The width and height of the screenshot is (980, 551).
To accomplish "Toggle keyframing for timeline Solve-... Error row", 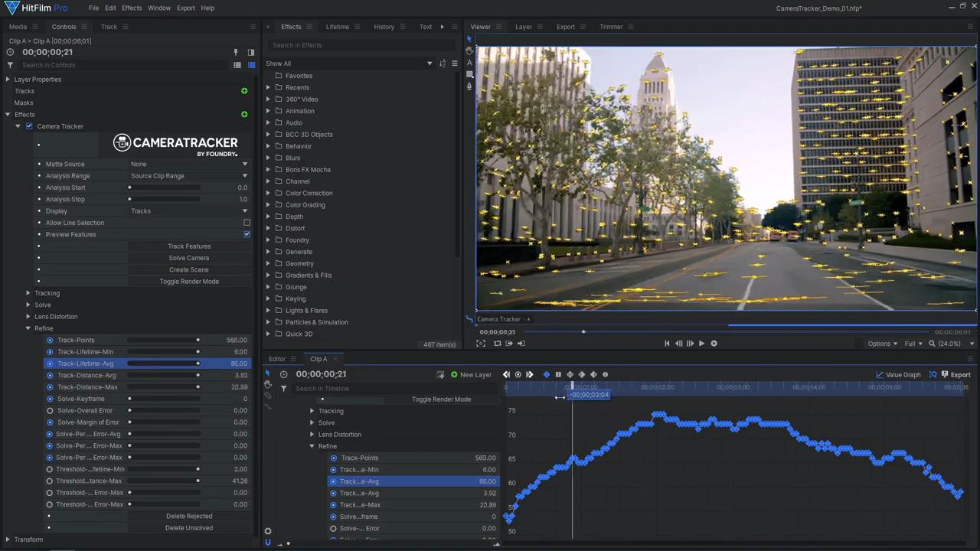I will pos(333,528).
